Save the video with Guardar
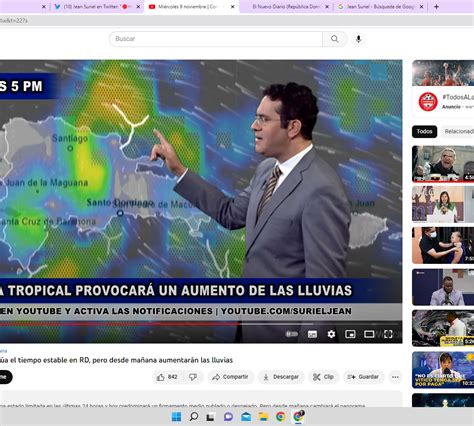 coord(363,377)
